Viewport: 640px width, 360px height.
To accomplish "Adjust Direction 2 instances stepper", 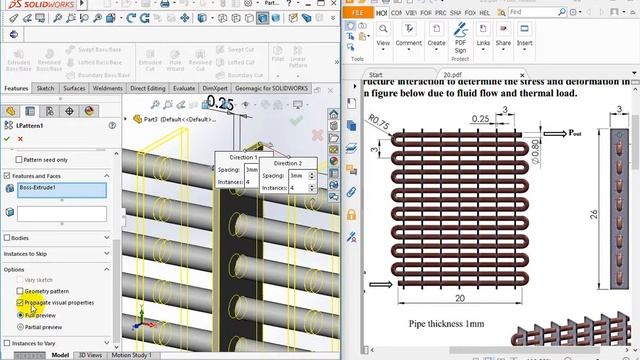I will click(x=312, y=188).
